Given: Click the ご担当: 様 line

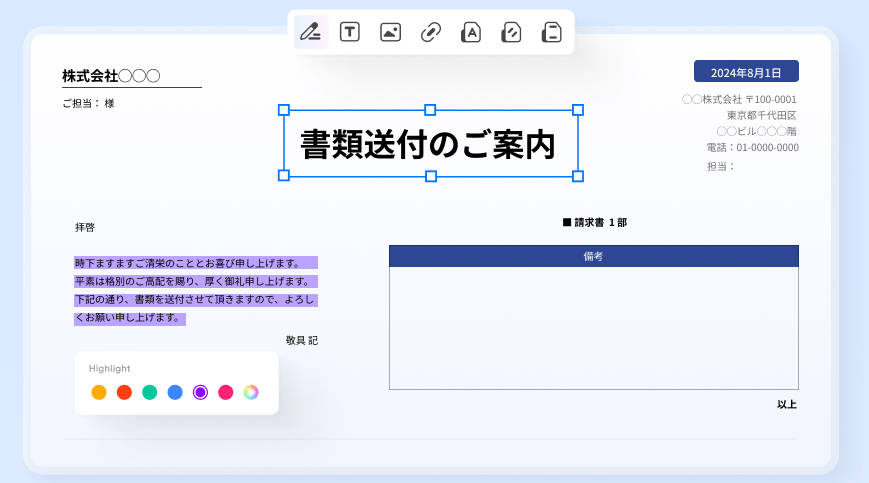Looking at the screenshot, I should click(x=88, y=103).
